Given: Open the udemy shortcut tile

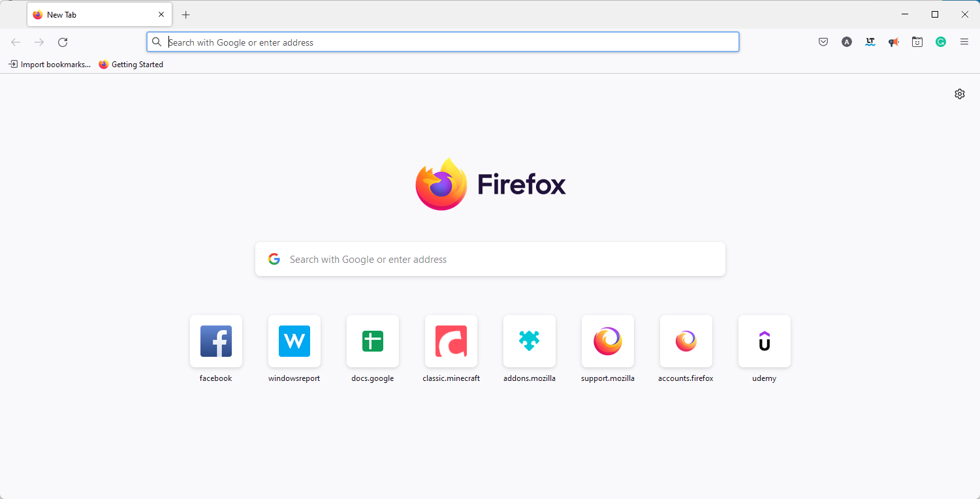Looking at the screenshot, I should [x=765, y=341].
